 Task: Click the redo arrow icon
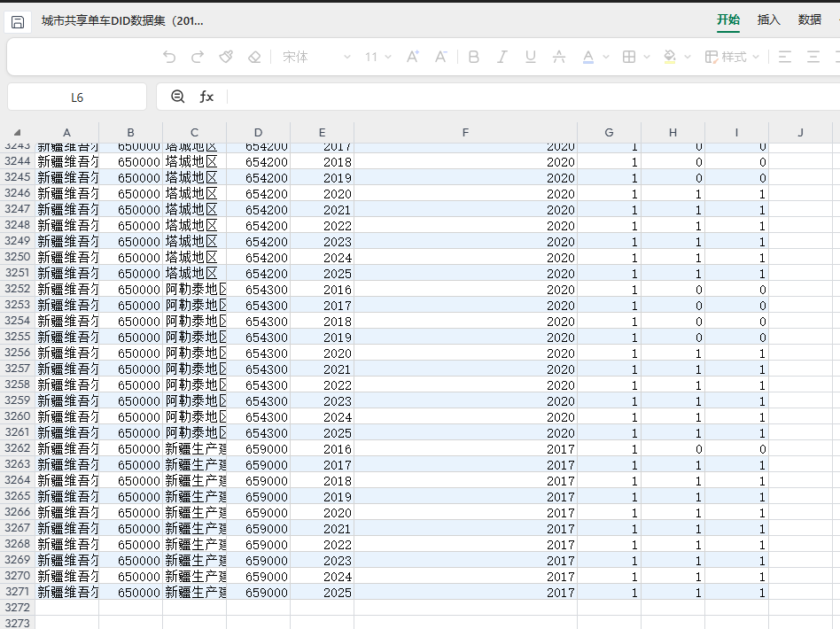[198, 57]
